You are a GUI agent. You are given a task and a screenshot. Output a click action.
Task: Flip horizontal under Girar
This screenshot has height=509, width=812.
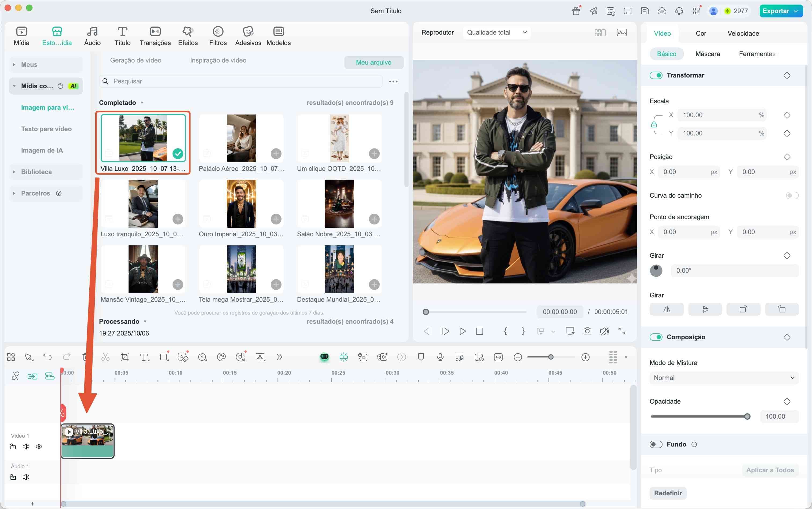click(x=666, y=309)
